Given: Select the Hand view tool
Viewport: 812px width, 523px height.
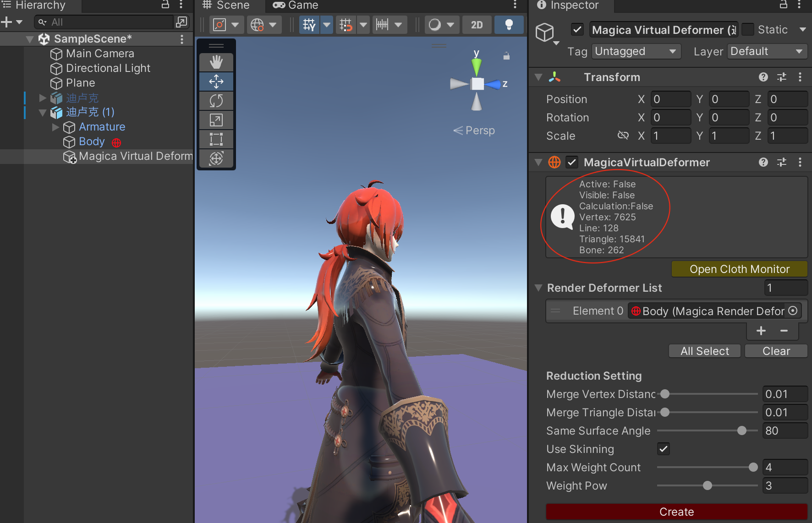Looking at the screenshot, I should pos(216,62).
